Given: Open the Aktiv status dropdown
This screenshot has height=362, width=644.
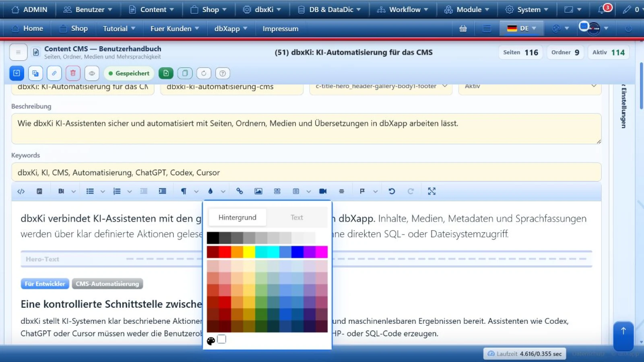Looking at the screenshot, I should [530, 86].
